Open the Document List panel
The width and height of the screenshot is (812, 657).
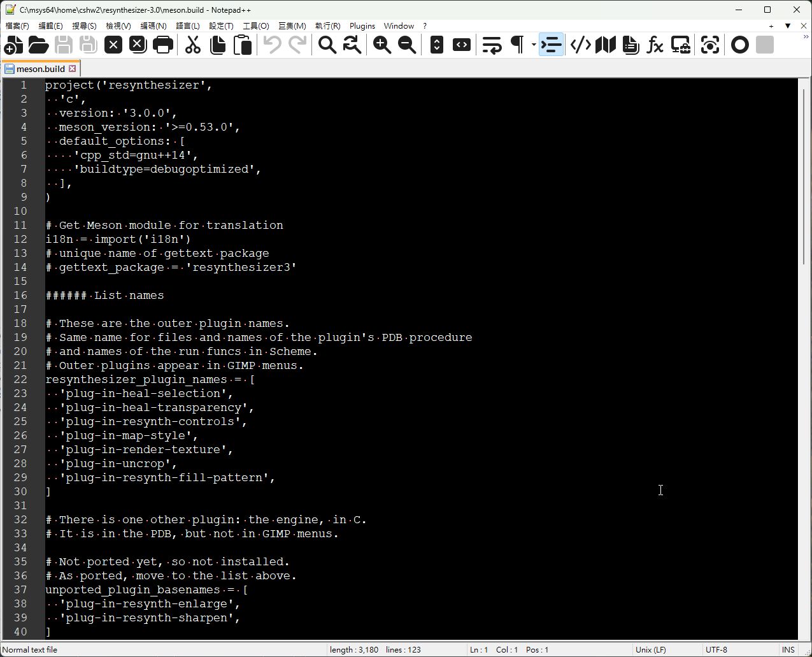click(x=630, y=45)
